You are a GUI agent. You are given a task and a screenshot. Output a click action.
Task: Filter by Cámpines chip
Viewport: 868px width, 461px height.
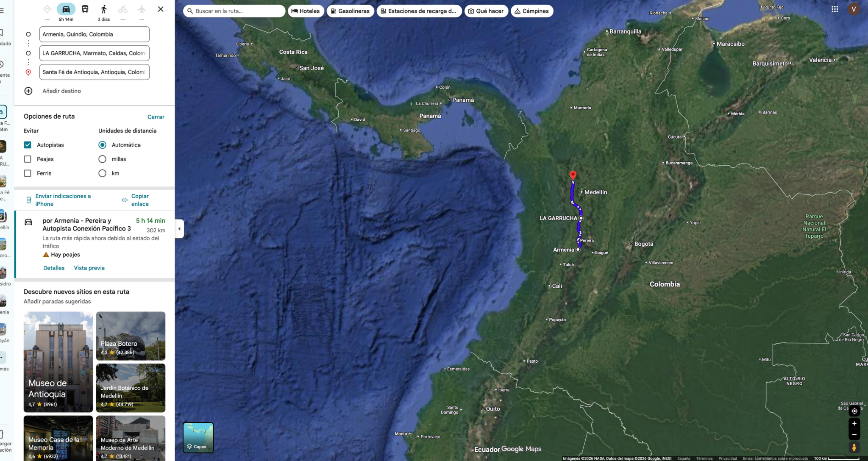tap(532, 11)
